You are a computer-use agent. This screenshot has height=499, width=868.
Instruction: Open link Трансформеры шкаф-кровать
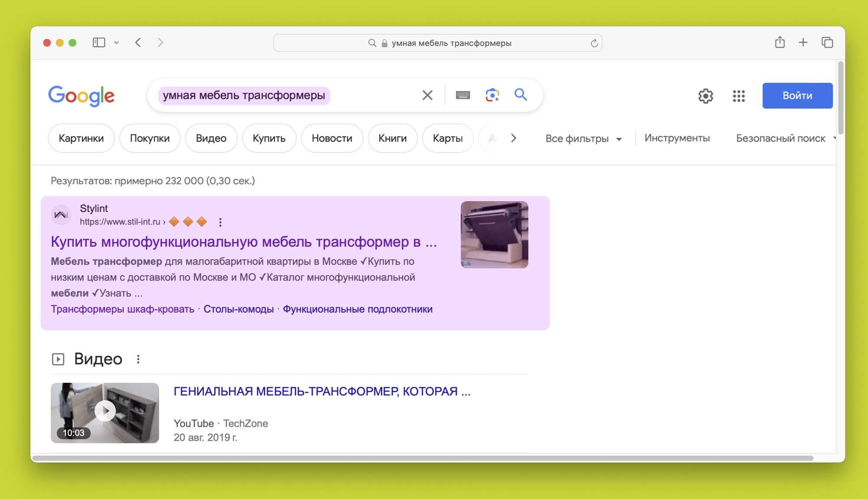[122, 309]
